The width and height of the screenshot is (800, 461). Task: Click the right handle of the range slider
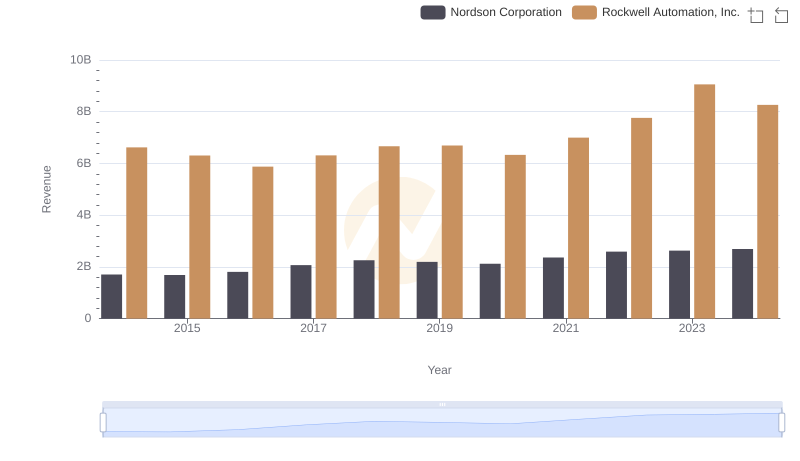pyautogui.click(x=781, y=423)
